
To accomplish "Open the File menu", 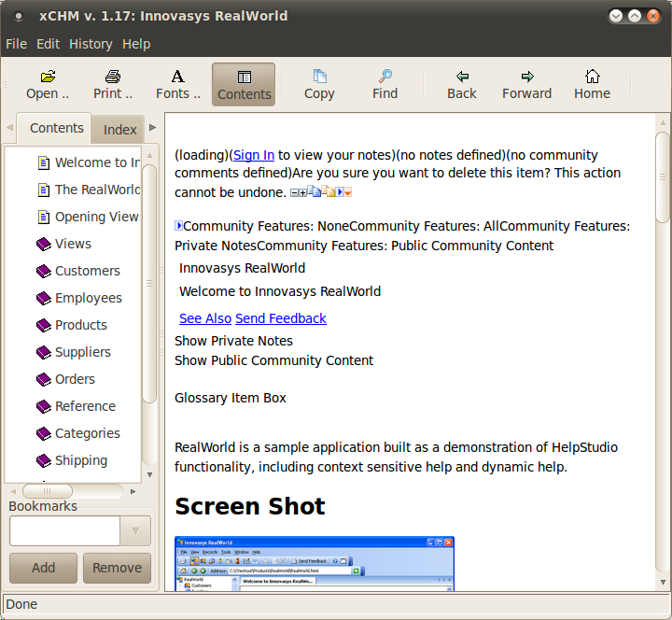I will pyautogui.click(x=16, y=44).
